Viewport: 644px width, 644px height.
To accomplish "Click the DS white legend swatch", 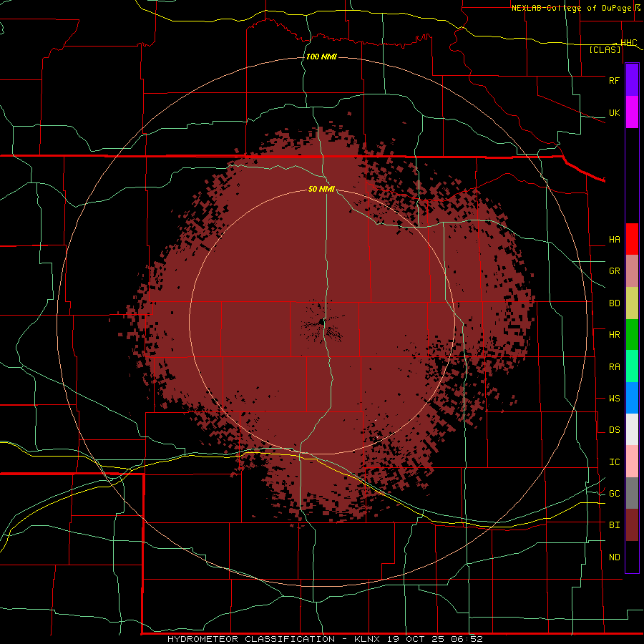I will [632, 429].
